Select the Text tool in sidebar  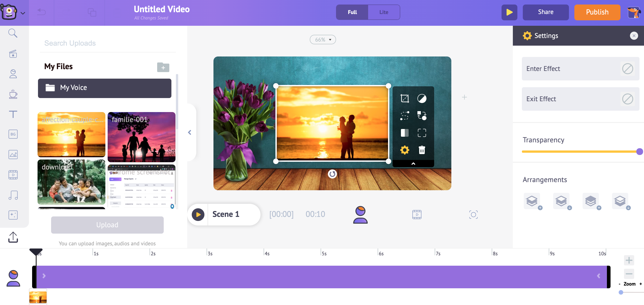[13, 114]
